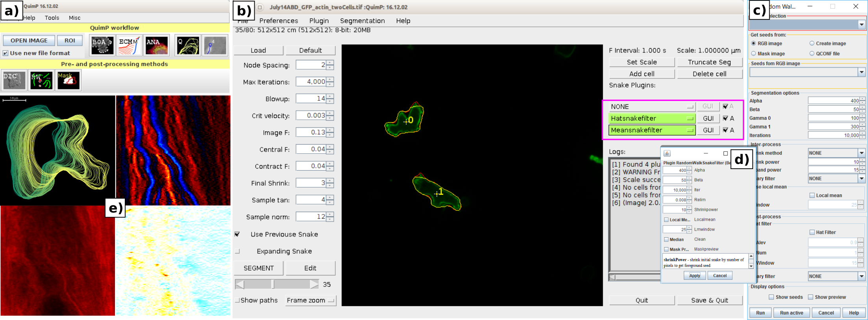
Task: Open the Mask generator icon
Action: [x=68, y=80]
